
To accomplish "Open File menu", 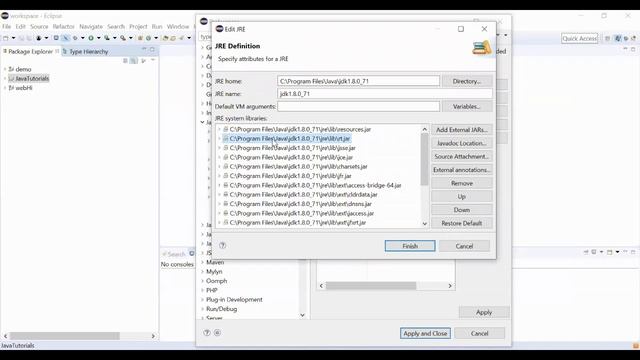I will (x=7, y=27).
